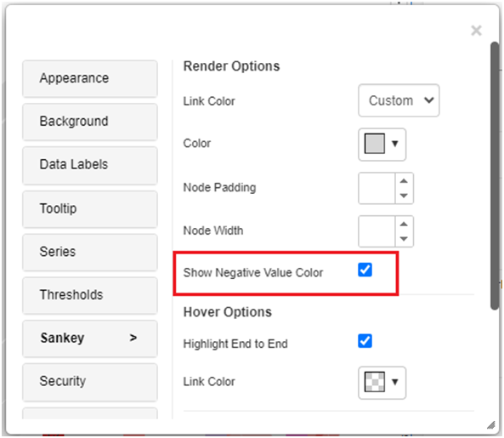This screenshot has height=438, width=504.
Task: Click the dialog vertical scrollbar
Action: (x=495, y=175)
